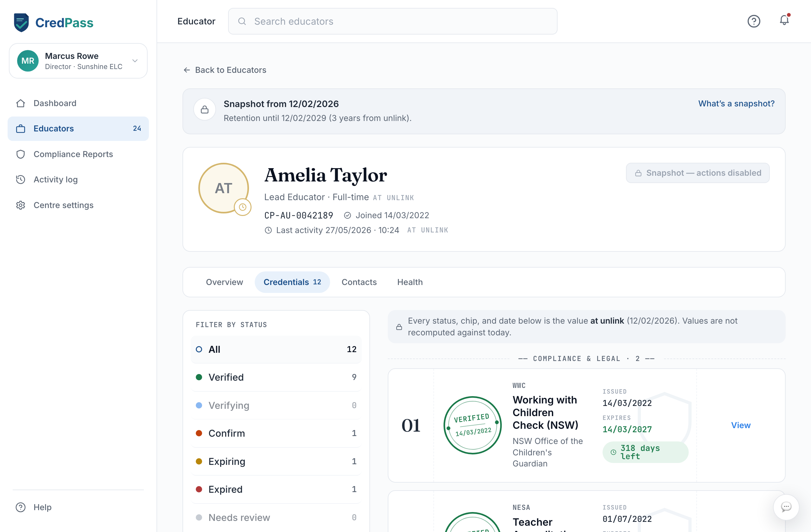Filter credentials by Expiring status
811x532 pixels.
(276, 461)
